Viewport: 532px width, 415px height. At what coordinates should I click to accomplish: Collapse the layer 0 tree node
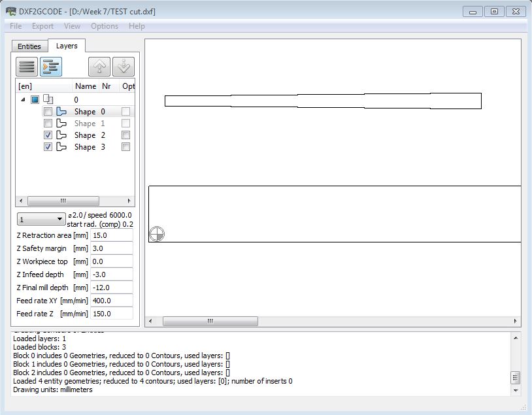(x=23, y=100)
